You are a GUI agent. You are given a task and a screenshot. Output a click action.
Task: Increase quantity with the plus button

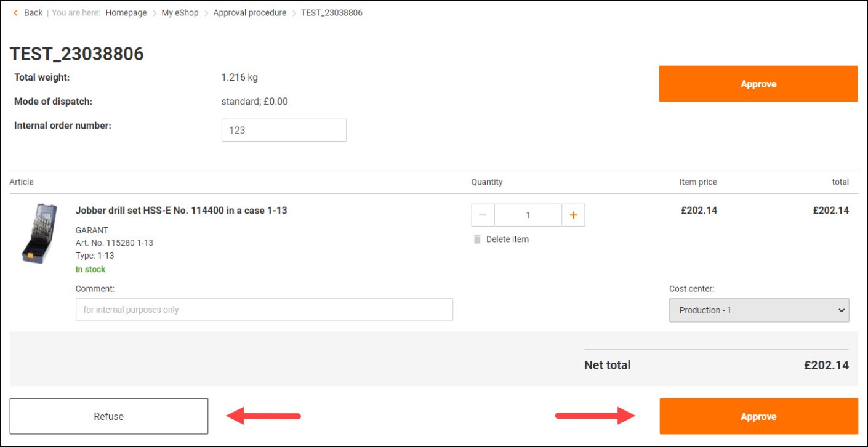coord(573,215)
